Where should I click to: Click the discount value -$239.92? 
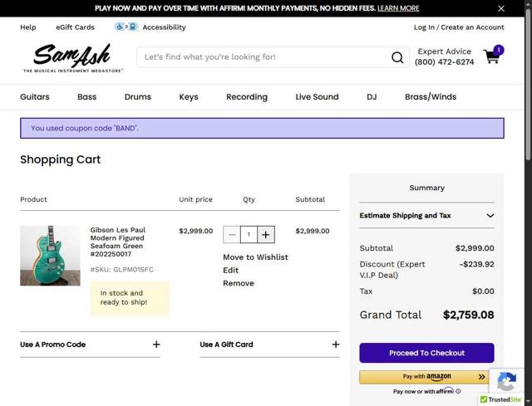point(476,264)
